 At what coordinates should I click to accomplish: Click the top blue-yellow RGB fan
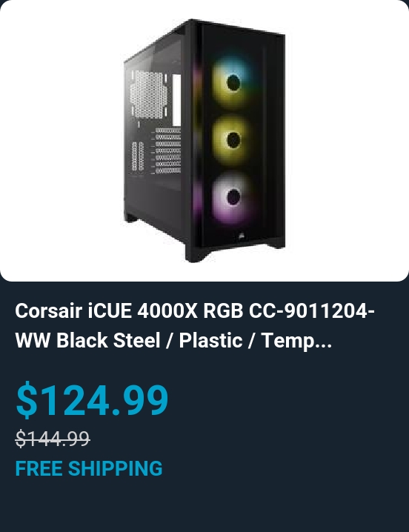pyautogui.click(x=233, y=82)
